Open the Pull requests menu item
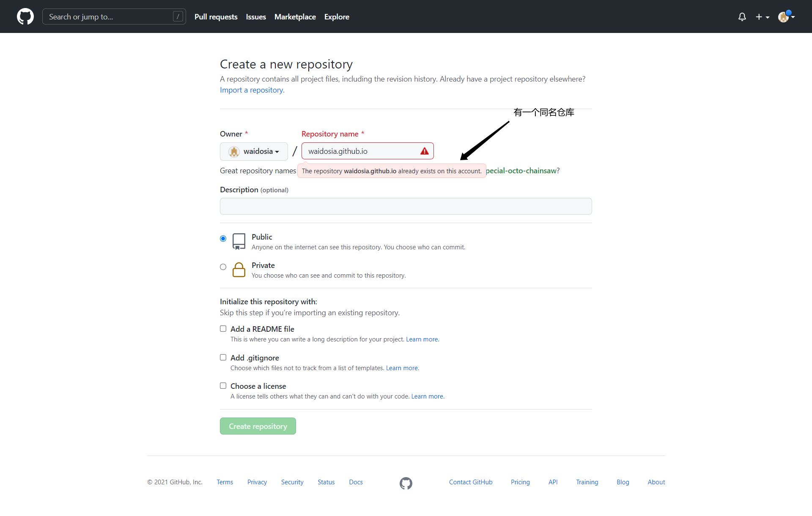The height and width of the screenshot is (516, 812). click(x=216, y=16)
